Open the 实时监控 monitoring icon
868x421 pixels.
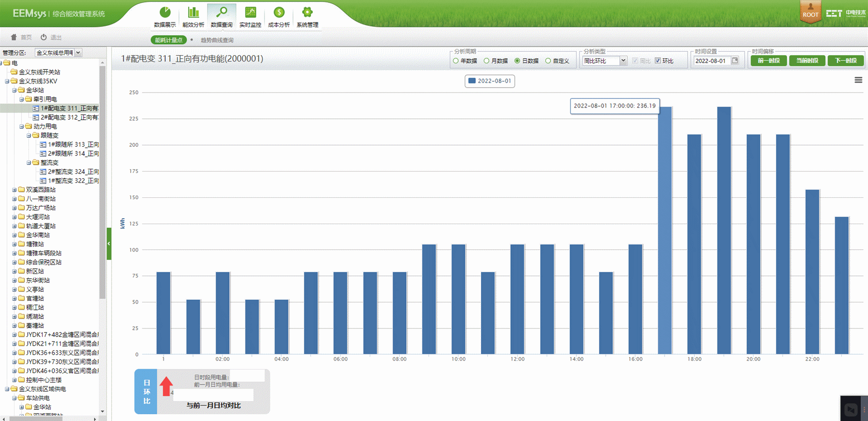click(x=250, y=12)
